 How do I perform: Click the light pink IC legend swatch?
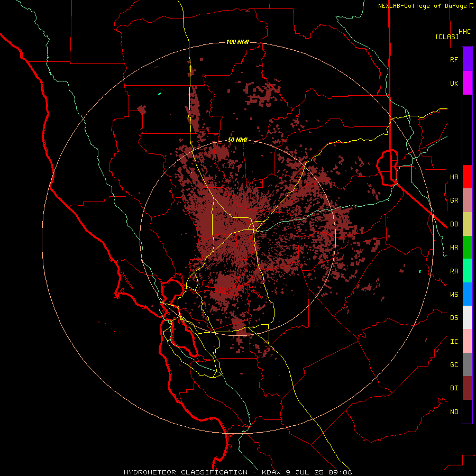click(467, 341)
